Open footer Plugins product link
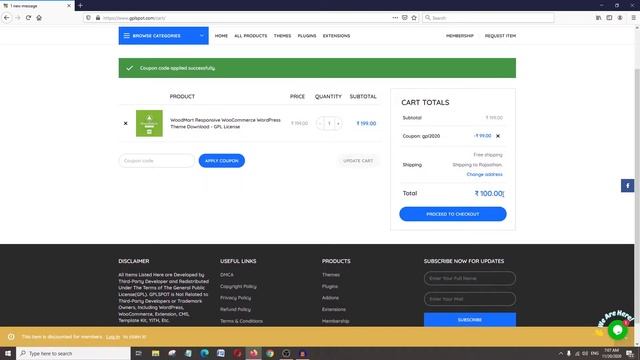The width and height of the screenshot is (640, 360). (x=330, y=287)
